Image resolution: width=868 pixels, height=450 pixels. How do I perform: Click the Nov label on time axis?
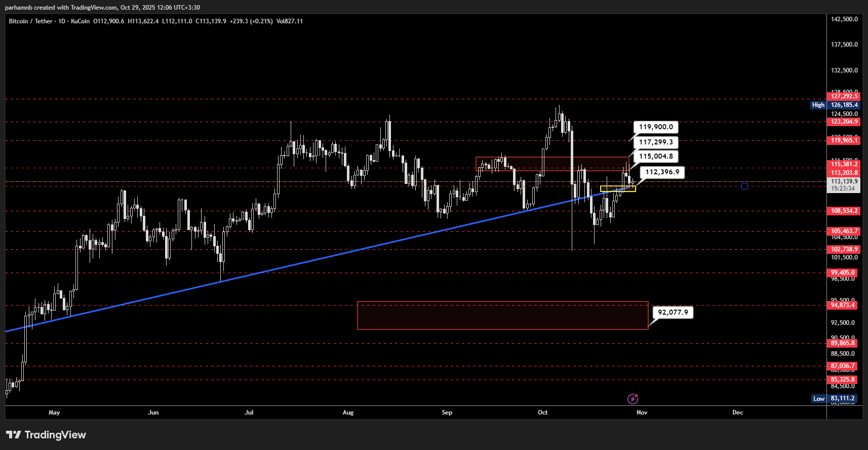point(642,413)
